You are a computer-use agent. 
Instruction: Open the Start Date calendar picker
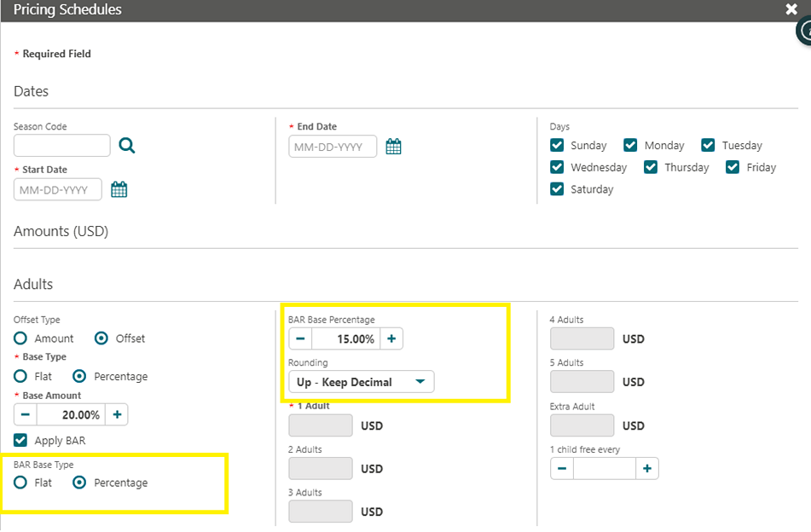click(x=119, y=188)
